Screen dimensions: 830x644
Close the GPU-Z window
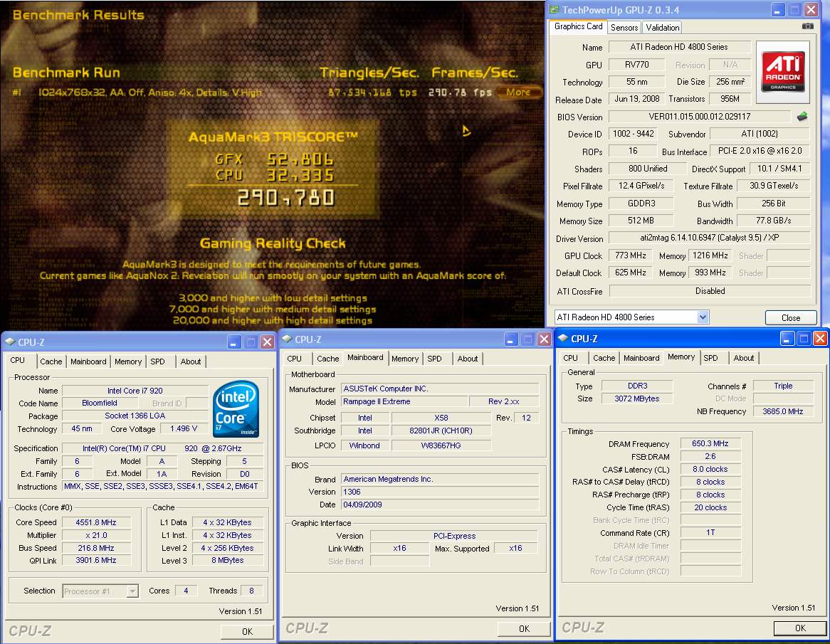tap(811, 9)
